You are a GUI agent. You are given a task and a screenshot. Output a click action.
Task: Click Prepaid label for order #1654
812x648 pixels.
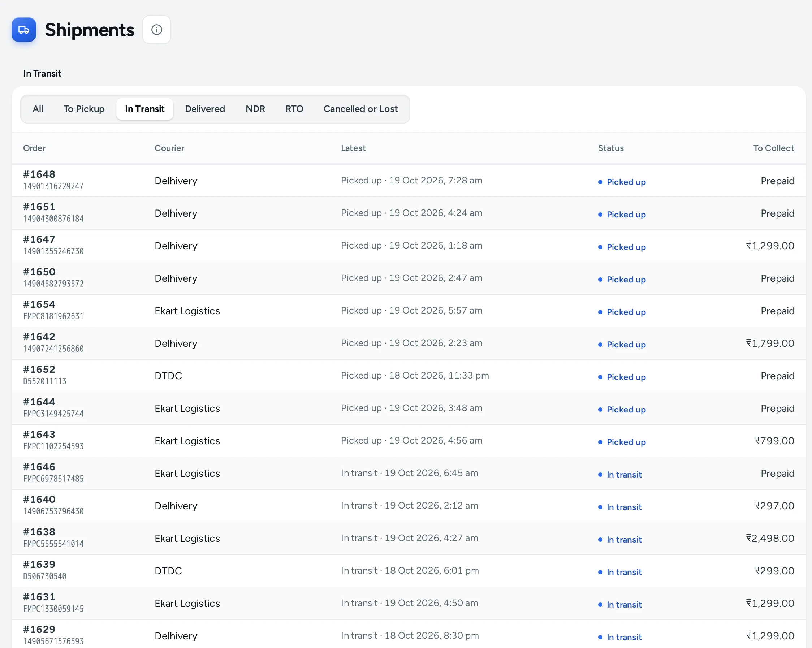click(777, 311)
